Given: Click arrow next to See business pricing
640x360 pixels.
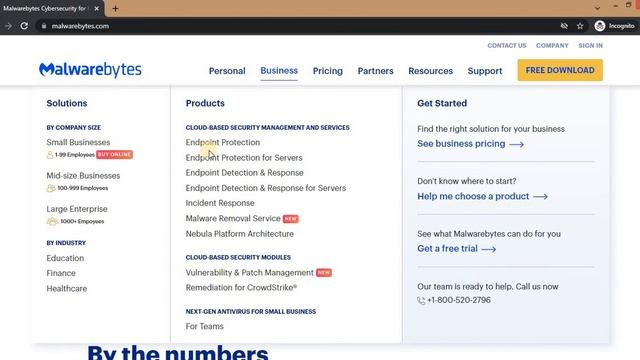Looking at the screenshot, I should [x=516, y=144].
